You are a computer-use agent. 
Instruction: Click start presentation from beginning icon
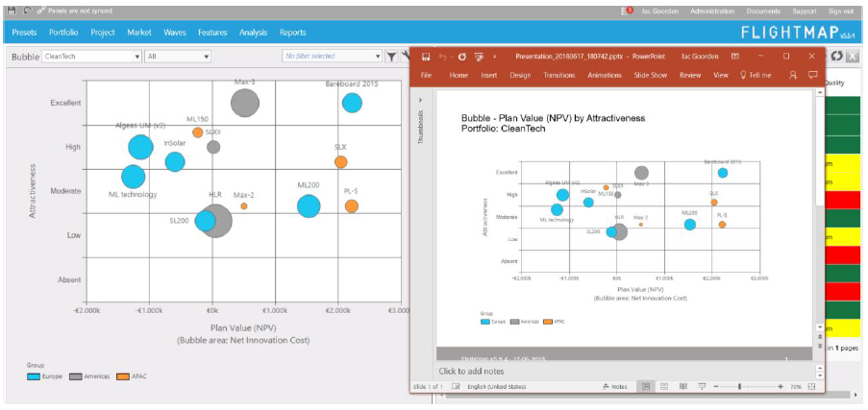point(479,57)
